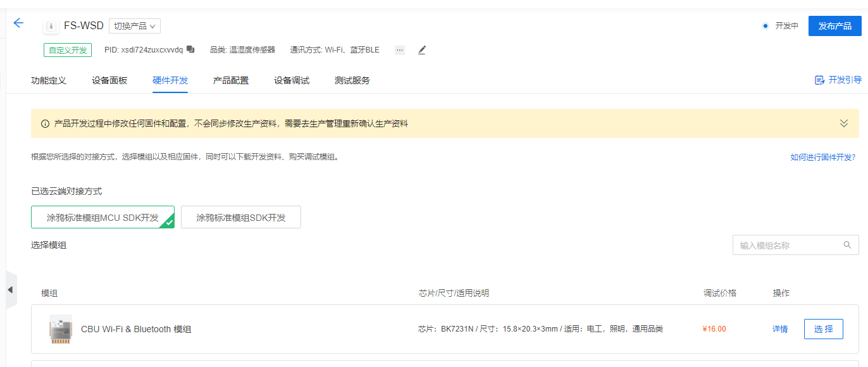Screen dimensions: 868x367
Task: Expand the yellow notice banner
Action: click(843, 123)
